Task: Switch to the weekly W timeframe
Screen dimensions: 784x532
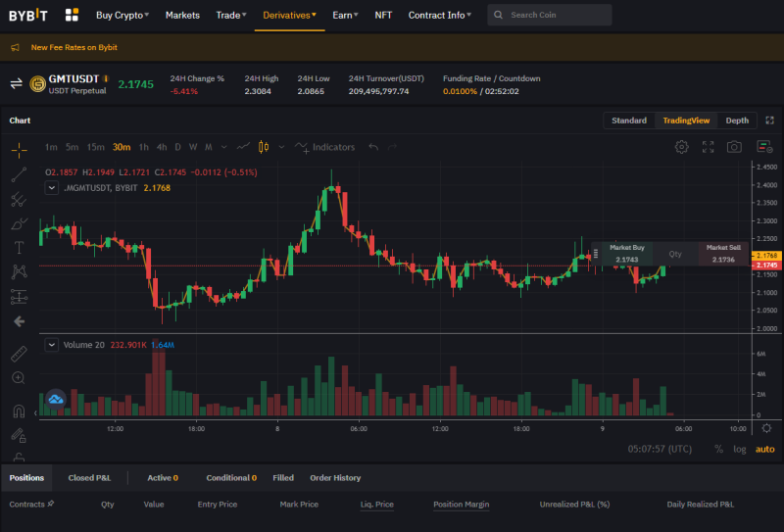Action: tap(193, 147)
